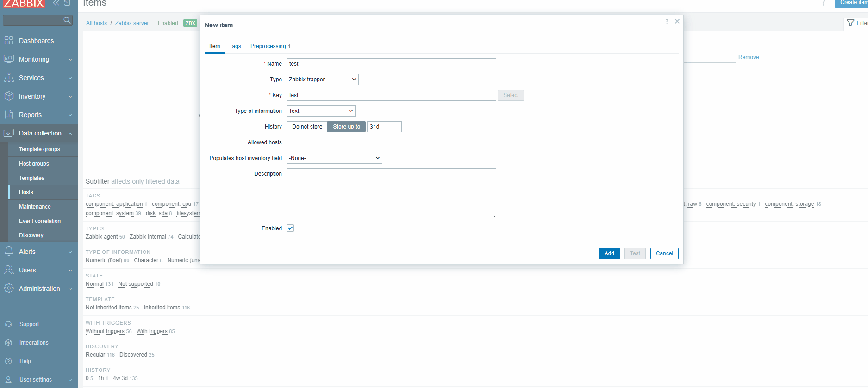Click the Inventory box icon
868x388 pixels.
coord(9,96)
